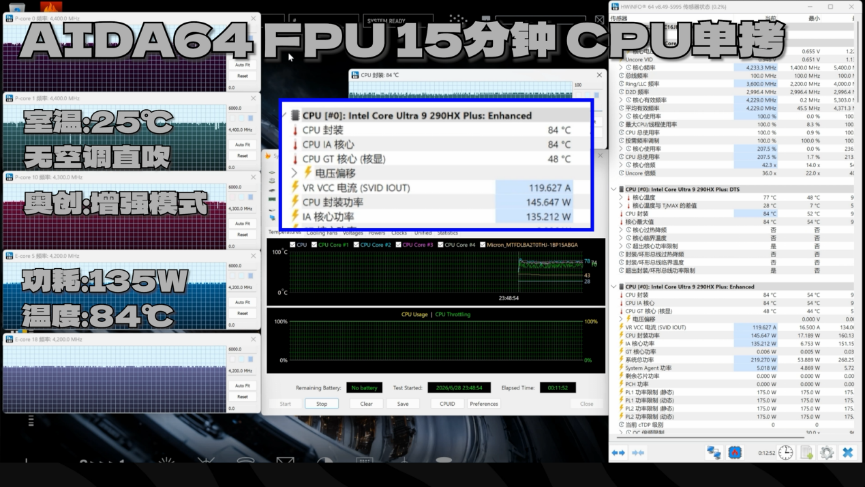Open HWiNFO sensor settings gear icon
Viewport: 865px width, 487px height.
[x=826, y=453]
